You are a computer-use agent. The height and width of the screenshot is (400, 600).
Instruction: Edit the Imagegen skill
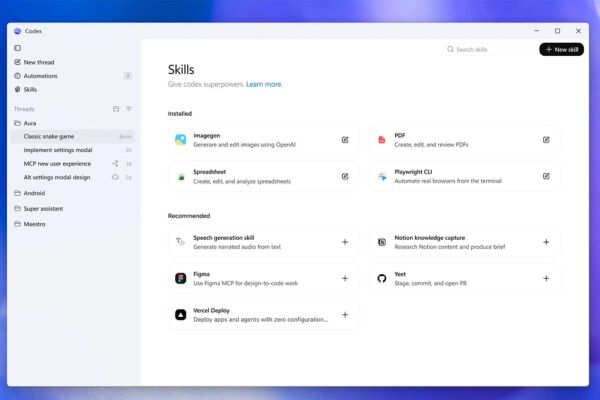[345, 140]
